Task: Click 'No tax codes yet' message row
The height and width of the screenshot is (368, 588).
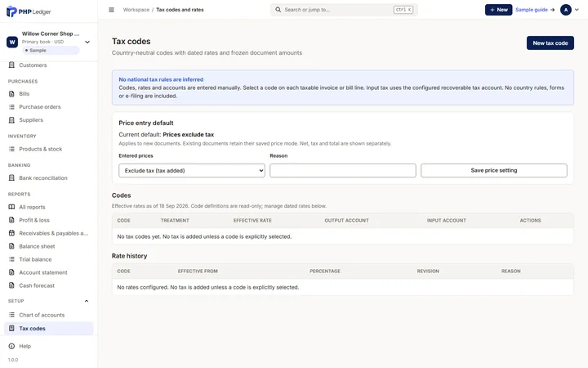Action: [343, 236]
